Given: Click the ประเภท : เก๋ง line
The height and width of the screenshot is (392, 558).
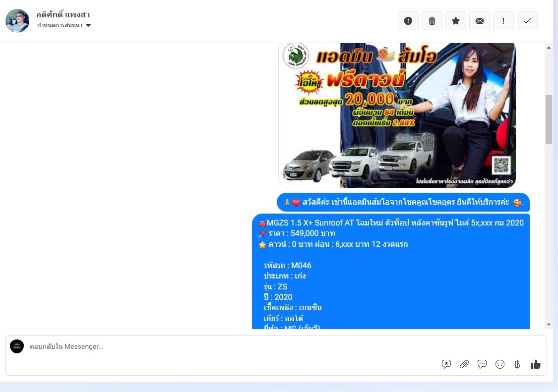Looking at the screenshot, I should pos(285,276).
